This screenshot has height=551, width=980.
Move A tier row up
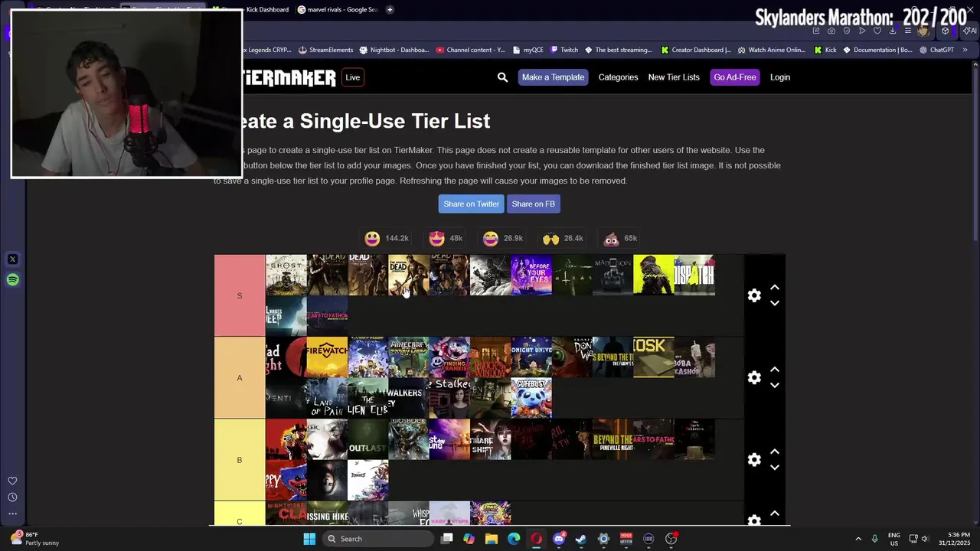click(x=775, y=370)
